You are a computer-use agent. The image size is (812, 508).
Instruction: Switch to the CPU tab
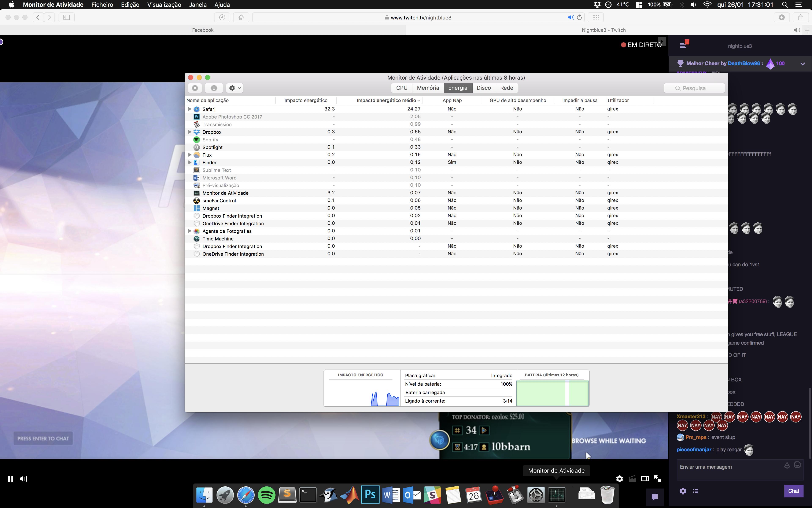click(402, 88)
